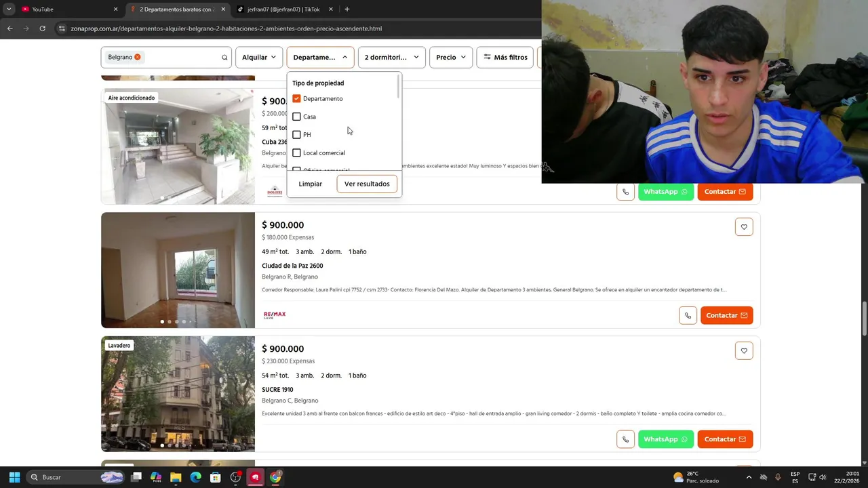
Task: Click the property type list scrollbar
Action: point(398,87)
